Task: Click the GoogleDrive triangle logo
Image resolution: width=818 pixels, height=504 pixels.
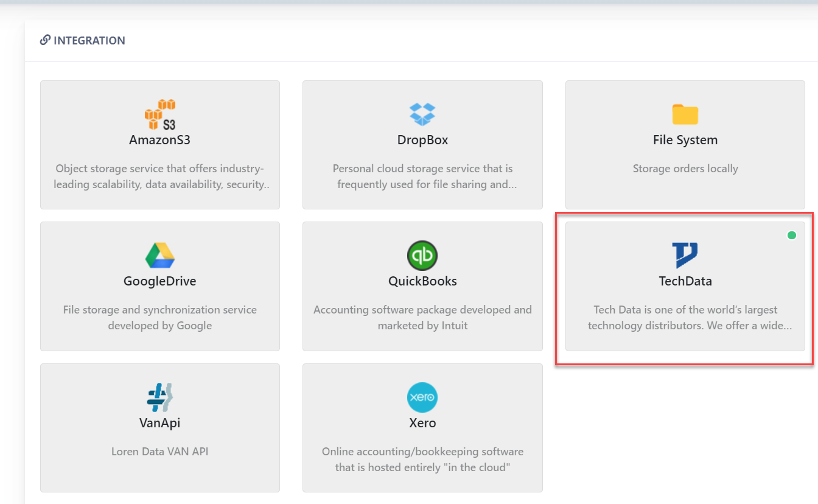Action: coord(160,256)
